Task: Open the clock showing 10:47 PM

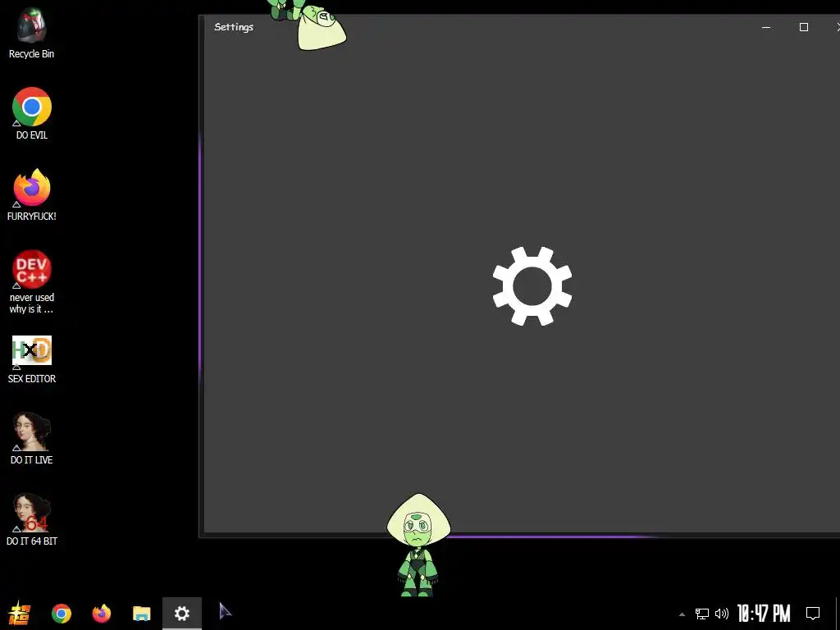Action: point(764,614)
